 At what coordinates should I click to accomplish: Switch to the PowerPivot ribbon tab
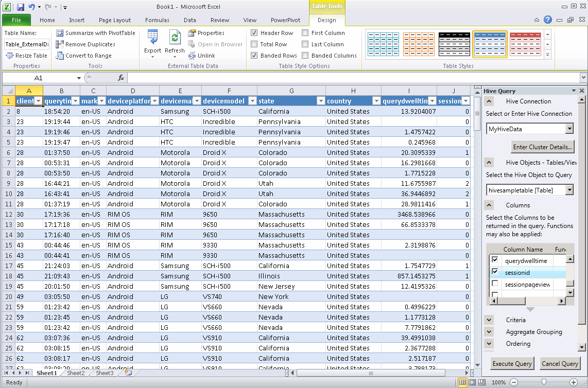286,20
